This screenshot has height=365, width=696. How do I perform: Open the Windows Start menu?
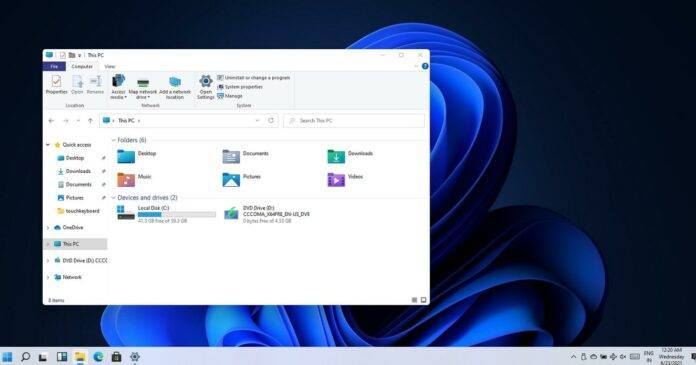click(7, 357)
